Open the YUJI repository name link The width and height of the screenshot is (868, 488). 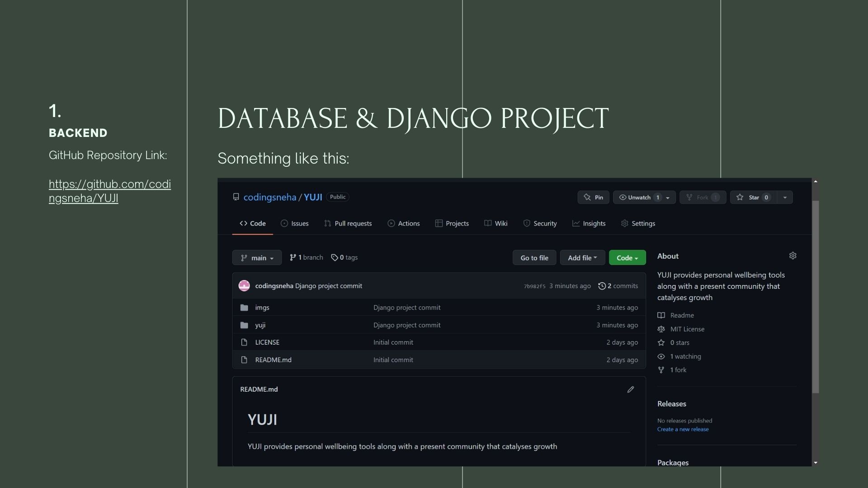pos(313,197)
